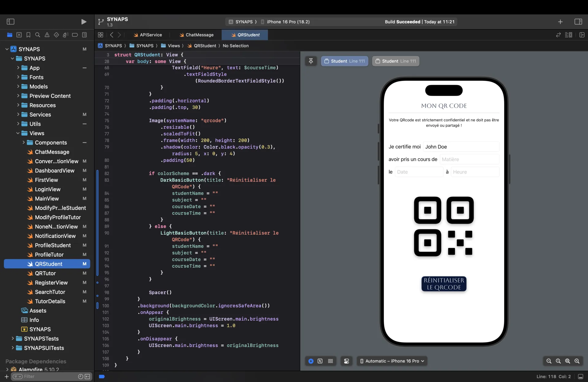Click the John Doe name field in preview

(461, 147)
